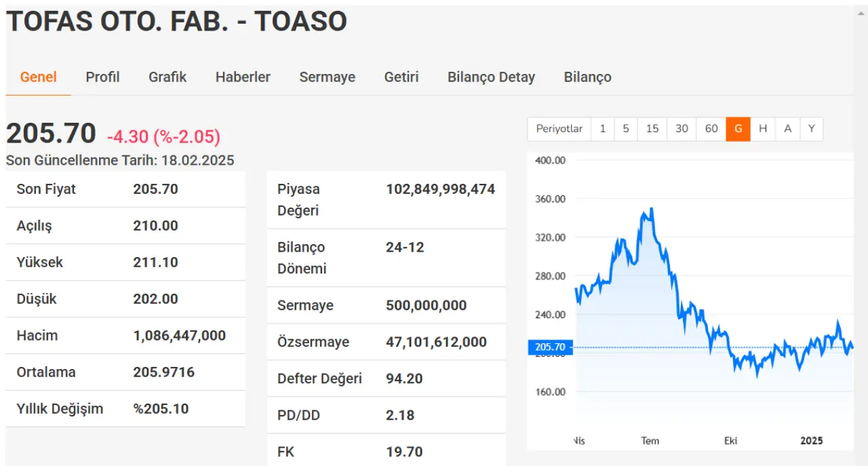Switch chart to weekly H period
This screenshot has height=466, width=868.
(763, 129)
